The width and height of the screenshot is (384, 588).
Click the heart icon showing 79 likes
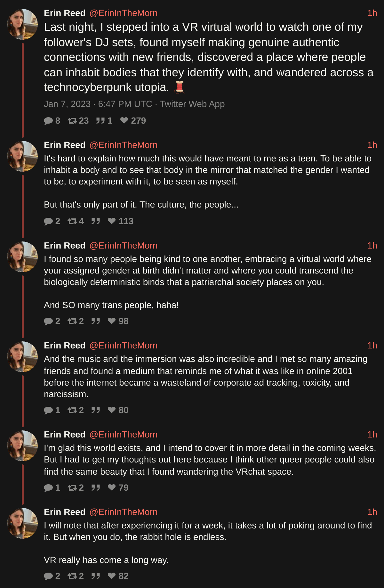coord(112,487)
